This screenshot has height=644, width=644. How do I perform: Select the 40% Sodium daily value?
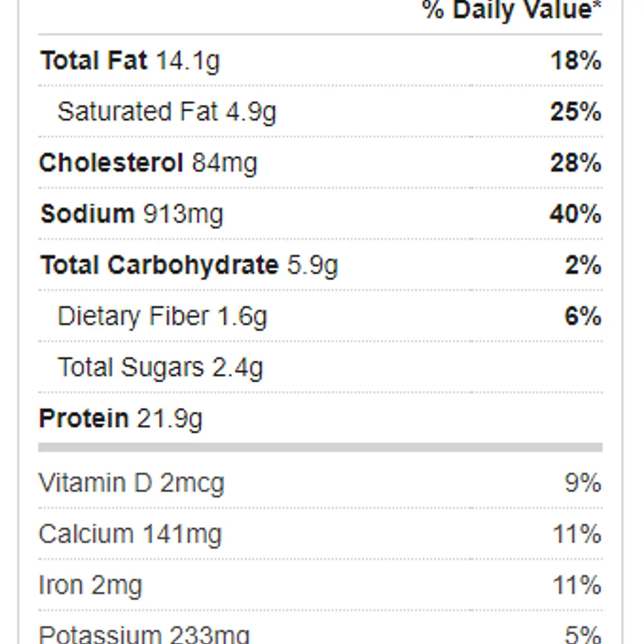click(x=576, y=214)
